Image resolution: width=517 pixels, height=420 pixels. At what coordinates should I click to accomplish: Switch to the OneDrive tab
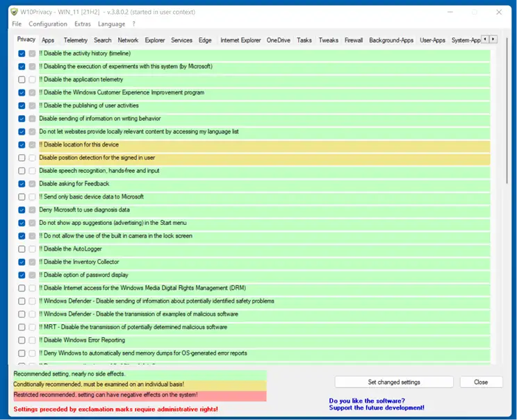pos(278,40)
